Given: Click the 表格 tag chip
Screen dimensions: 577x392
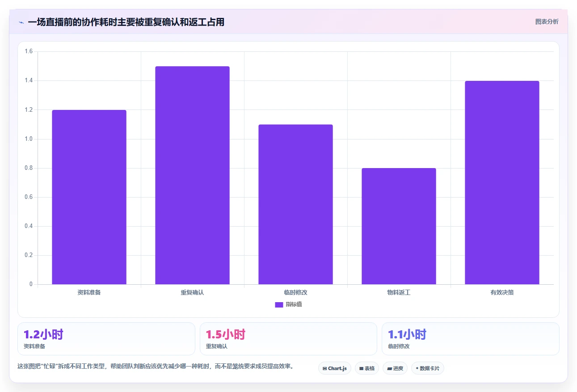Looking at the screenshot, I should [367, 368].
